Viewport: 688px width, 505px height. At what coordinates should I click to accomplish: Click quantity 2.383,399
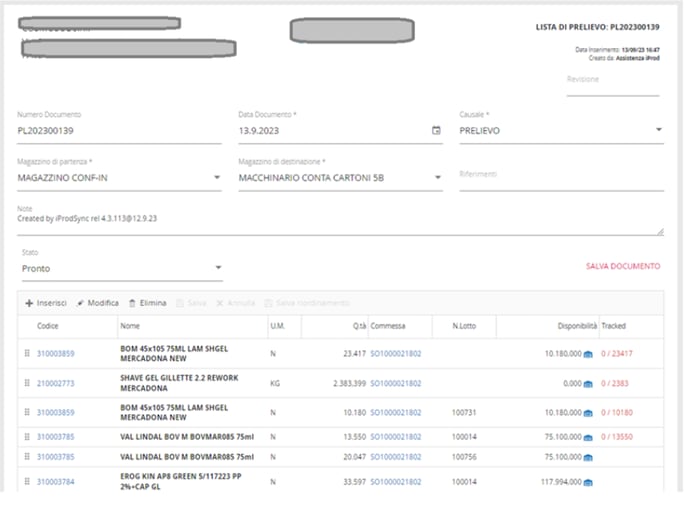(x=349, y=383)
